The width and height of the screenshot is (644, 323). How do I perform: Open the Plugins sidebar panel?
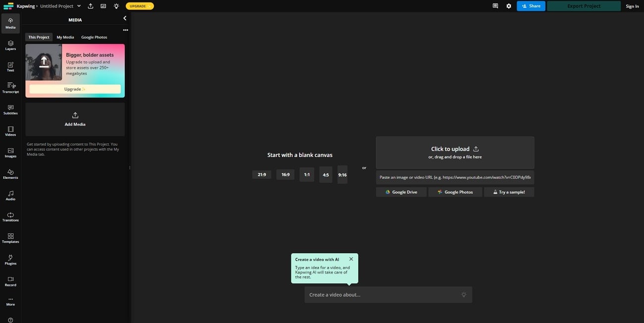pyautogui.click(x=10, y=260)
